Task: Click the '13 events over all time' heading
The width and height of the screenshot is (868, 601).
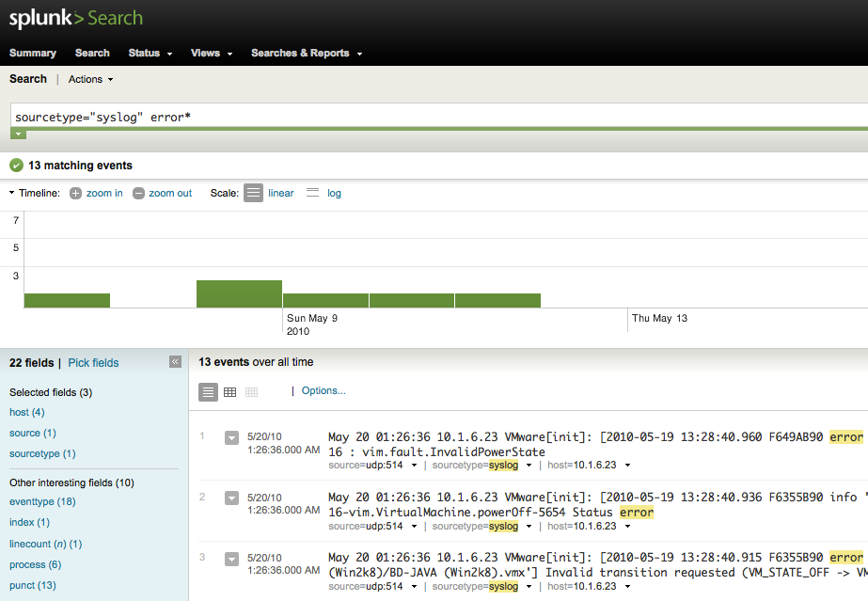Action: click(256, 362)
